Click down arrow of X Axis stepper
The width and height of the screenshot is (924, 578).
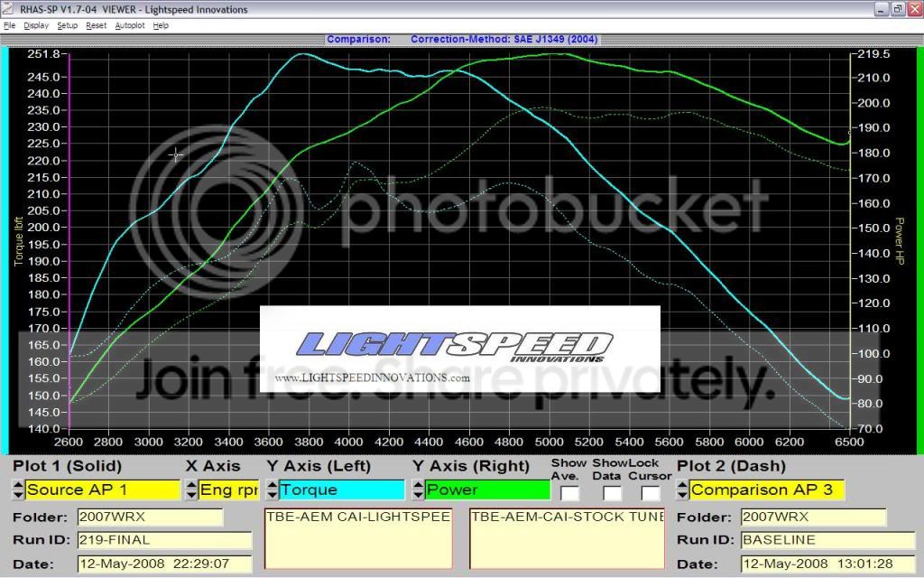click(191, 495)
